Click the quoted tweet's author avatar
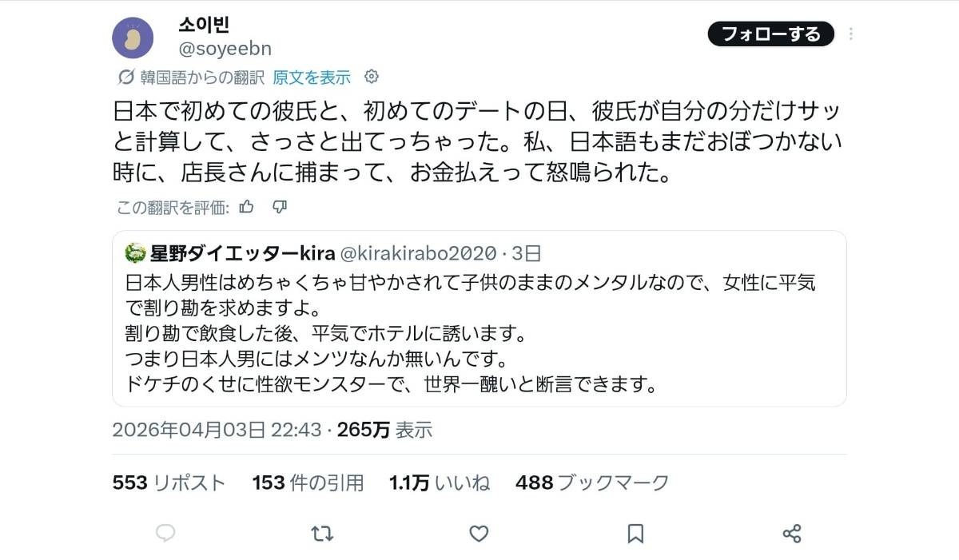Screen dimensions: 959x560 coord(135,253)
